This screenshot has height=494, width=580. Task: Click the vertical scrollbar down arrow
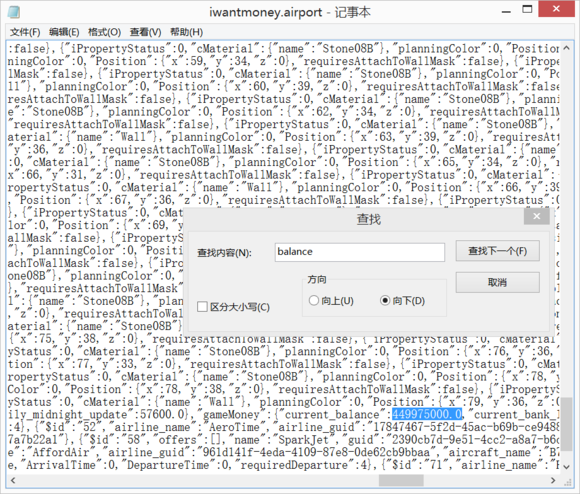coord(566,467)
